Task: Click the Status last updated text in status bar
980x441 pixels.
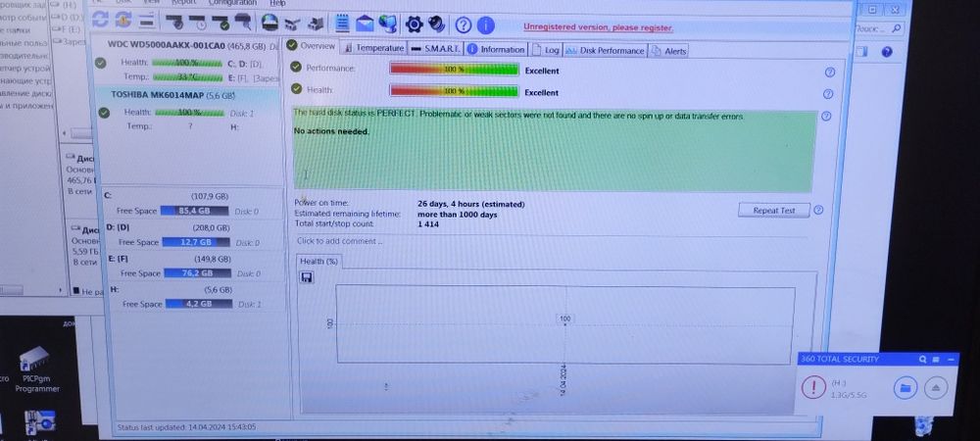Action: pyautogui.click(x=186, y=427)
